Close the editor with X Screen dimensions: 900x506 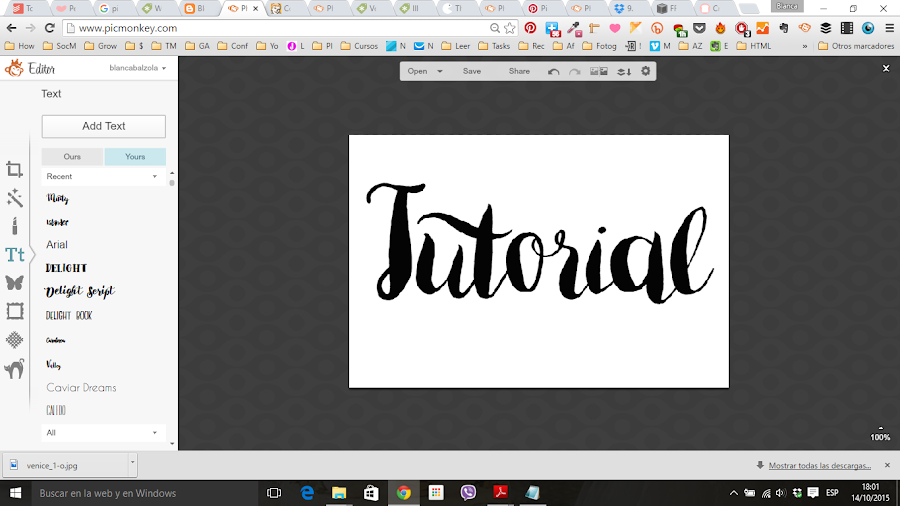(886, 68)
